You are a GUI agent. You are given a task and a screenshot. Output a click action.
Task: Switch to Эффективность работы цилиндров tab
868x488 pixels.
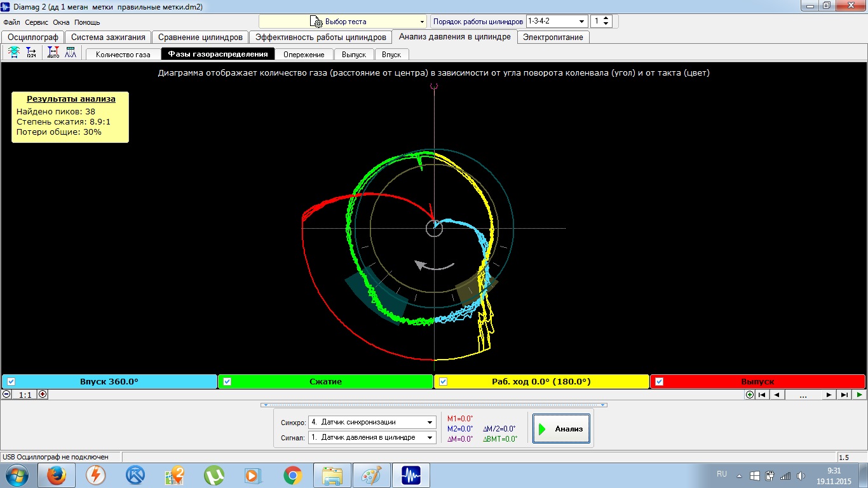click(x=320, y=37)
